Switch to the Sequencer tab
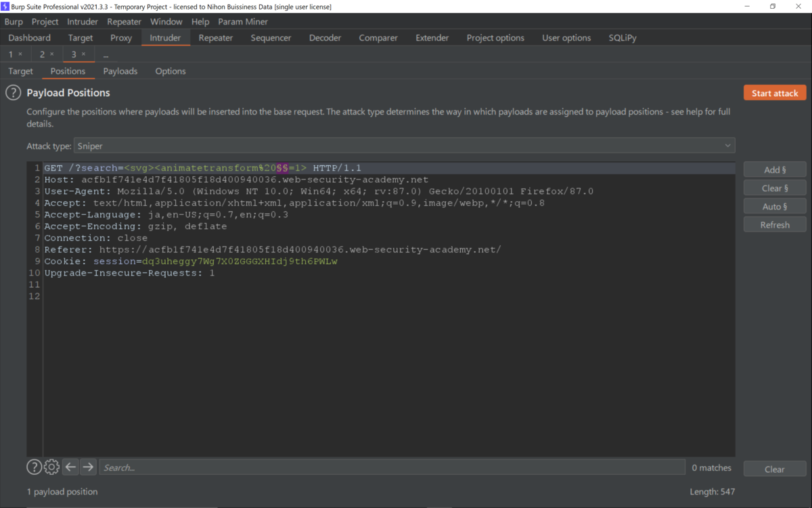The height and width of the screenshot is (508, 812). [271, 38]
